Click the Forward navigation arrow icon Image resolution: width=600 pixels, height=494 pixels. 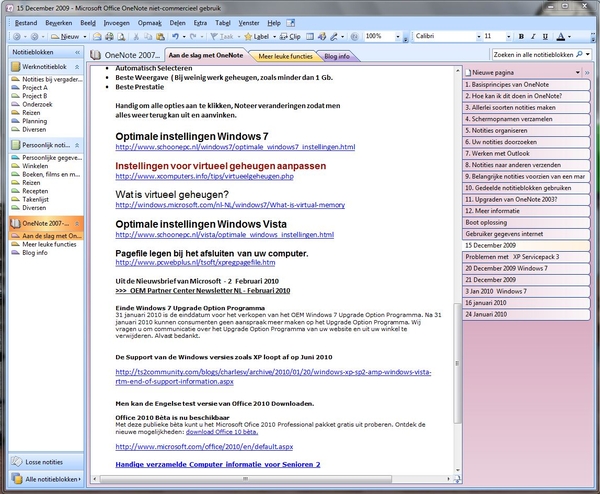(34, 36)
